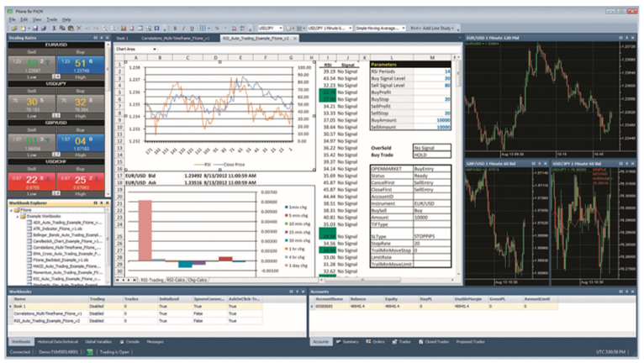644x363 pixels.
Task: Open the Global Variables tab
Action: pos(98,342)
